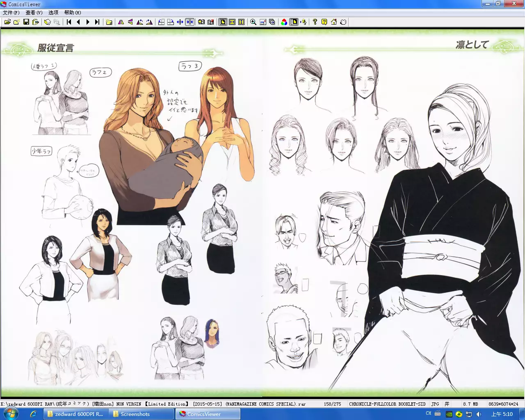Go to the next page arrow
This screenshot has height=420, width=525.
pos(88,22)
